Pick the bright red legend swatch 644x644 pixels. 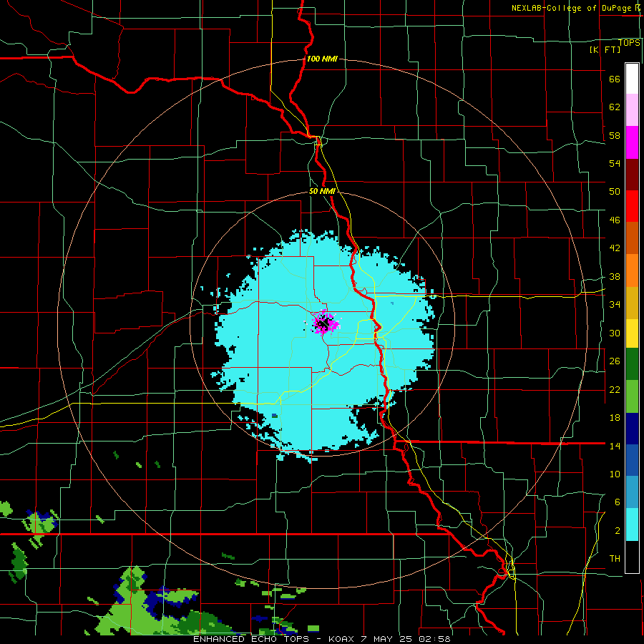632,206
